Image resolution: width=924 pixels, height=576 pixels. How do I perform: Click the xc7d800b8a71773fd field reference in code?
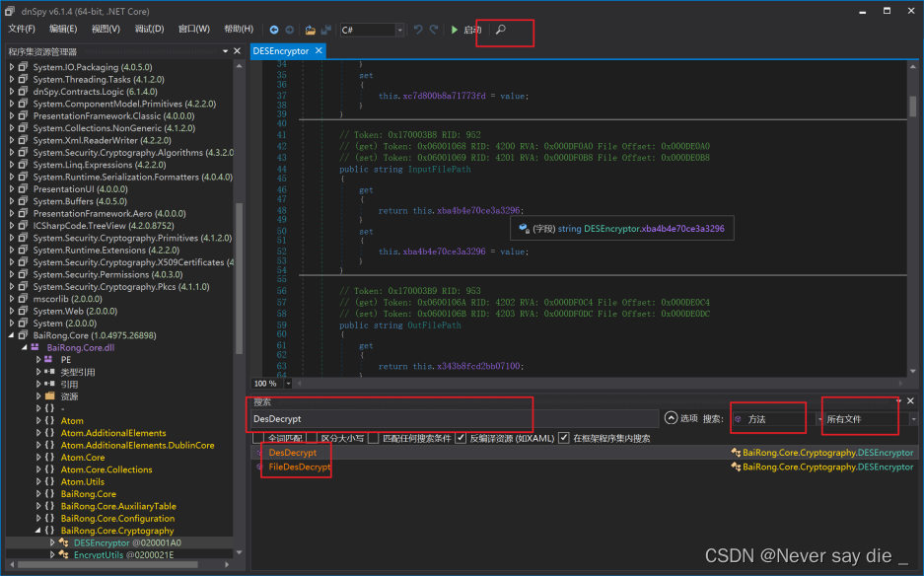445,96
